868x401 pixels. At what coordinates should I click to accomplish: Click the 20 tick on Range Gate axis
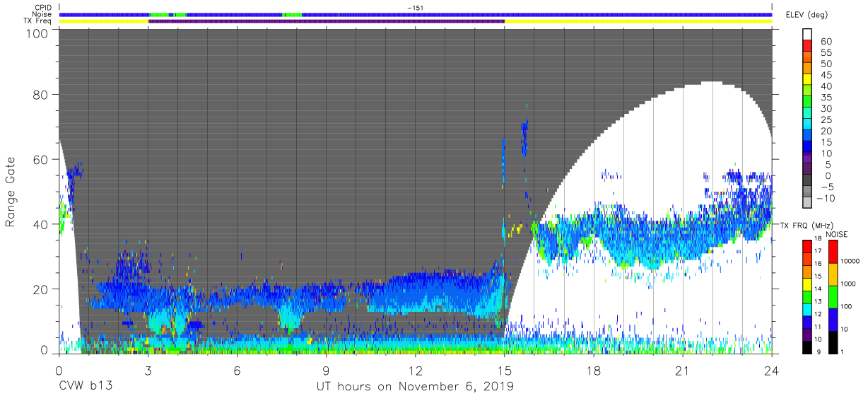tap(42, 289)
